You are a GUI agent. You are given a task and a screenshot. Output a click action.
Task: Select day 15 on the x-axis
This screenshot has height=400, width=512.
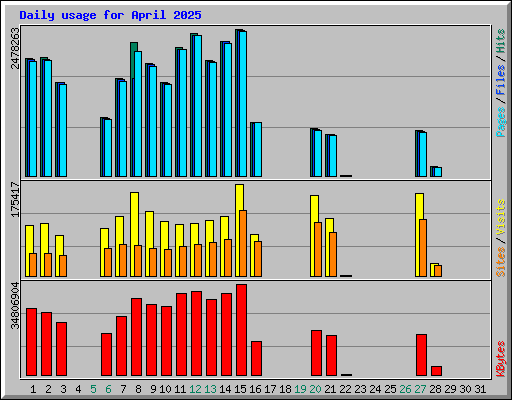point(240,389)
